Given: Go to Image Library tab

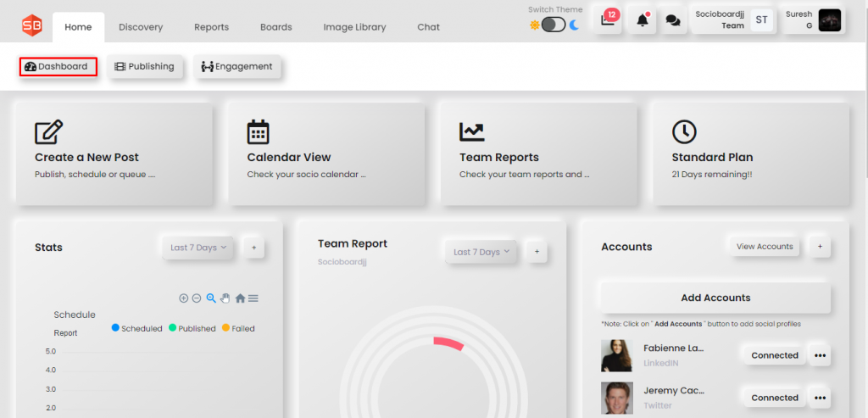Looking at the screenshot, I should point(354,27).
